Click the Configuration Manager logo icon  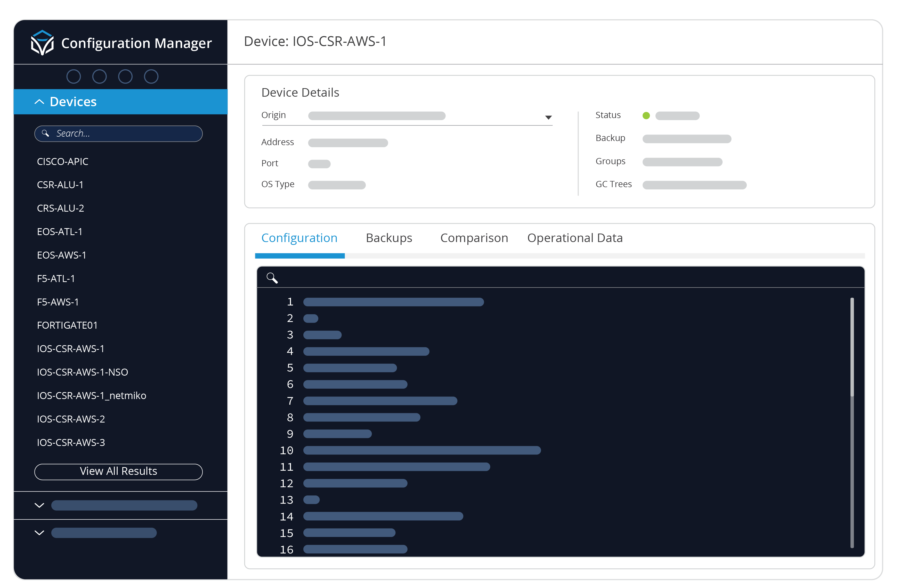tap(42, 43)
